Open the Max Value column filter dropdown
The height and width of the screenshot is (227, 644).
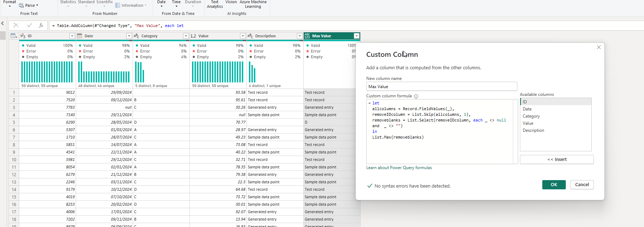coord(357,36)
